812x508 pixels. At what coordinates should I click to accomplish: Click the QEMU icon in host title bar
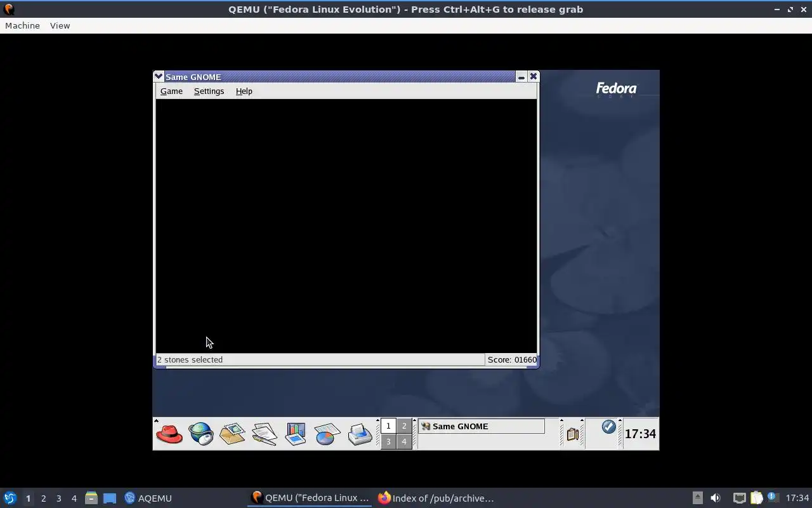(x=9, y=9)
